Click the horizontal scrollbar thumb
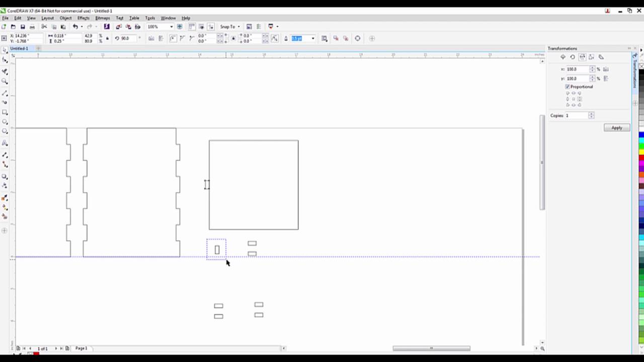644x362 pixels. point(432,348)
